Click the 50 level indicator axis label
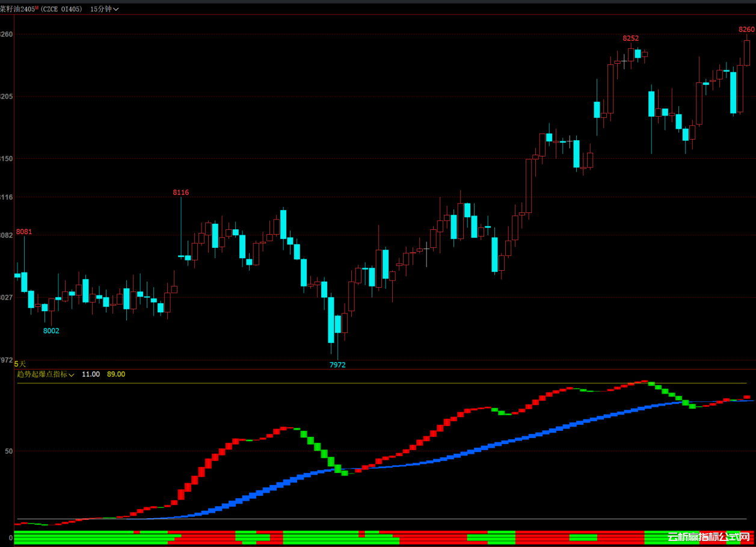 click(x=9, y=451)
